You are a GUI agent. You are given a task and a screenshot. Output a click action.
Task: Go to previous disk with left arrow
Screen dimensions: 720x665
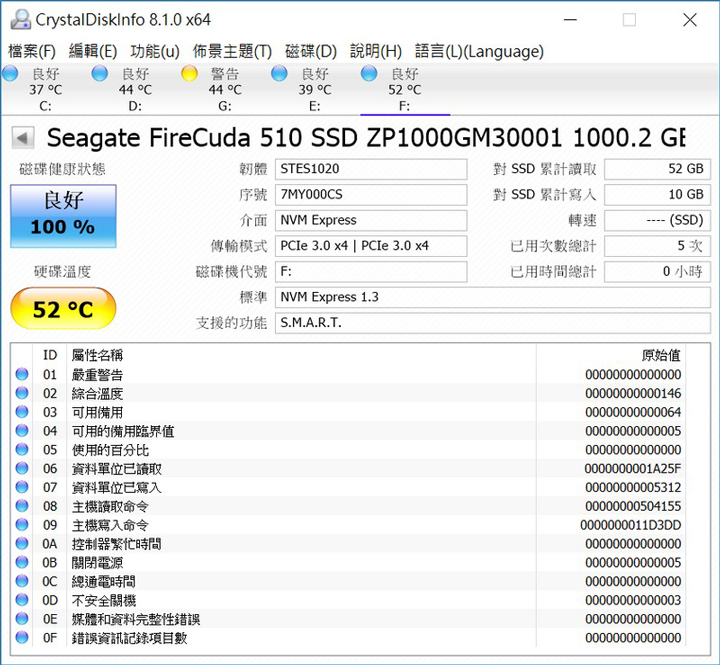[x=23, y=138]
